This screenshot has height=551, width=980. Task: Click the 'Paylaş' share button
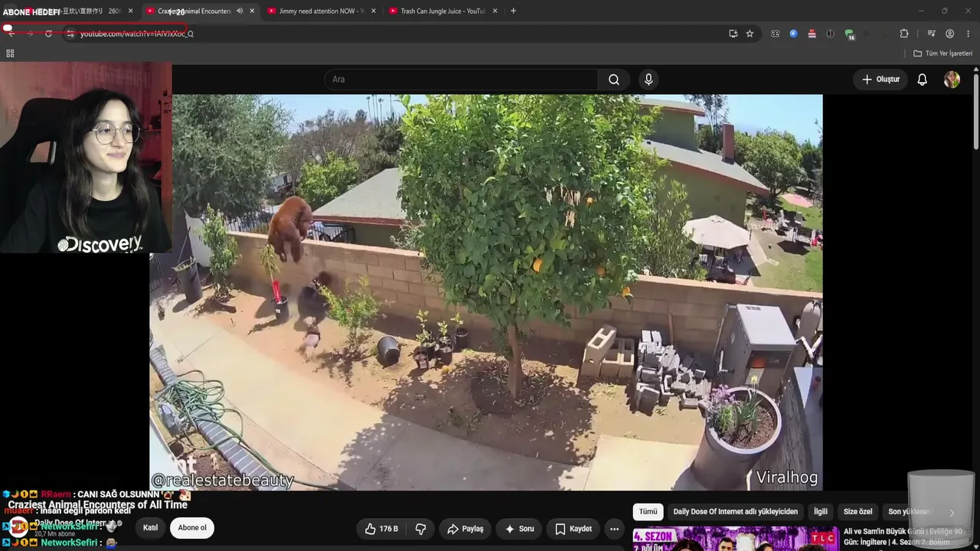(465, 529)
